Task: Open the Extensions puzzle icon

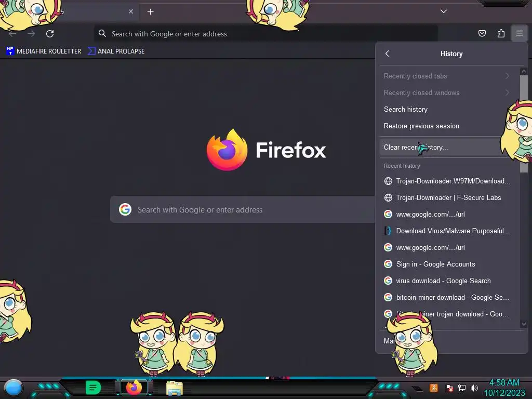Action: (501, 33)
